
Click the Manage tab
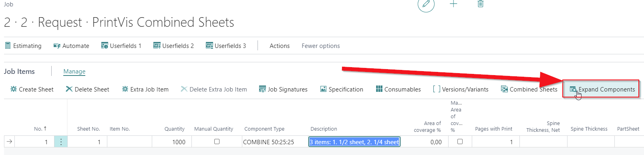[74, 72]
